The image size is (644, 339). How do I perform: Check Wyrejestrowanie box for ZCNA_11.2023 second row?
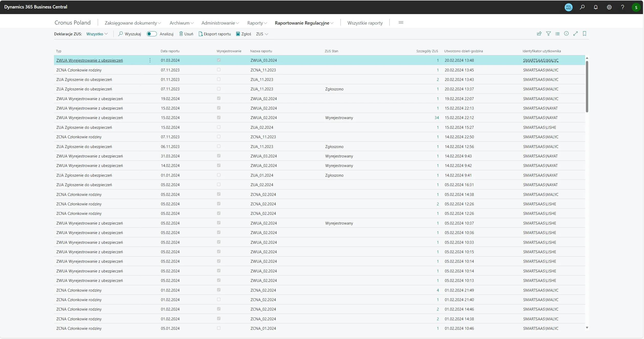pos(219,70)
